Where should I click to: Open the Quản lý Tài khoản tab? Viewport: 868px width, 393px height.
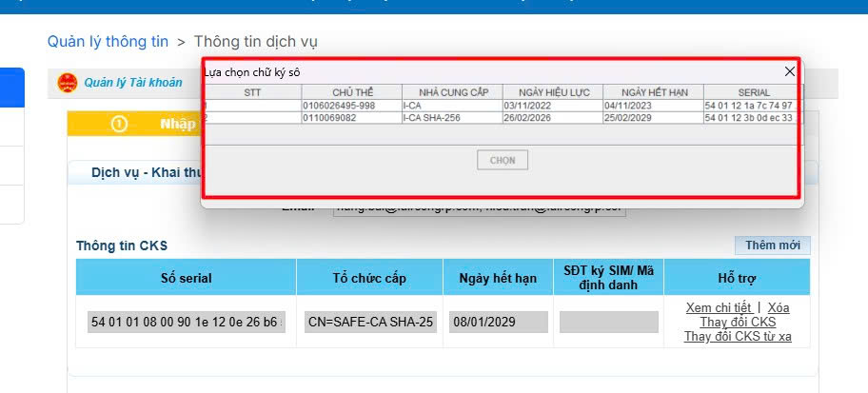pyautogui.click(x=132, y=83)
